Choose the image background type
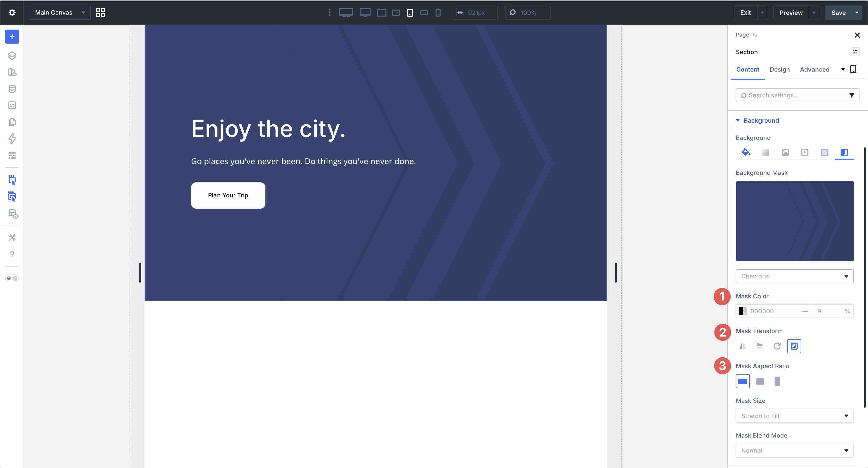Screen dimensions: 868x468 pyautogui.click(x=785, y=152)
